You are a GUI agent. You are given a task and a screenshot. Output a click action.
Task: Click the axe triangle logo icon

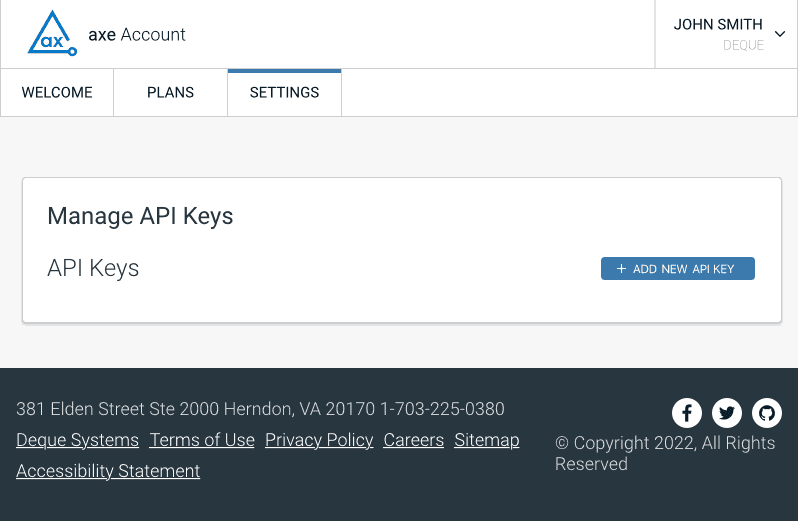(52, 33)
